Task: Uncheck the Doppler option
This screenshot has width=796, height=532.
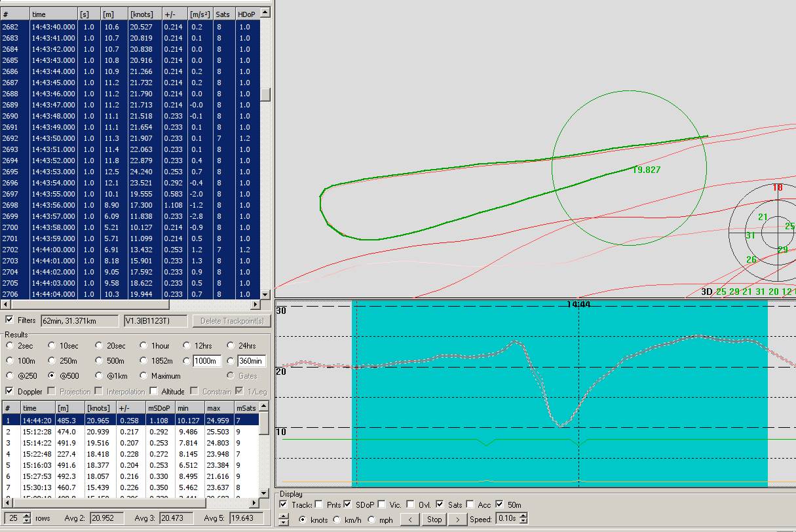Action: pyautogui.click(x=10, y=391)
